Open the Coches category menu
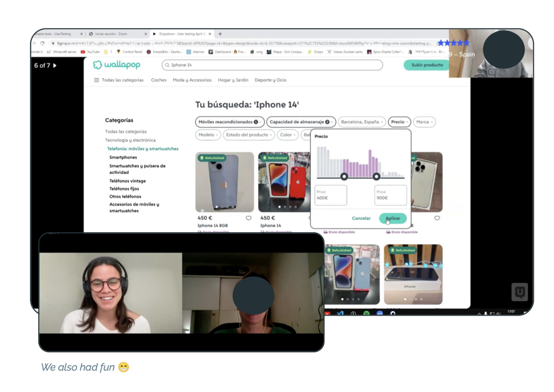 click(x=159, y=80)
